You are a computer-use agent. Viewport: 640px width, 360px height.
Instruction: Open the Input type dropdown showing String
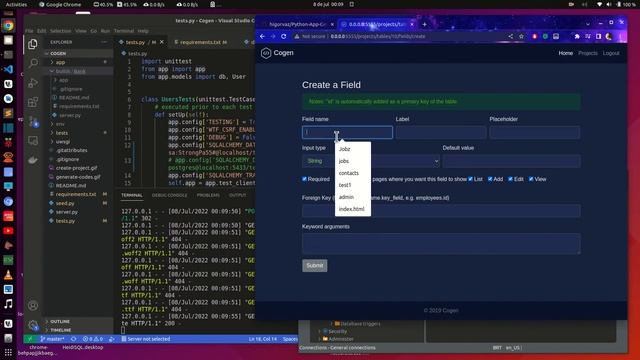click(x=371, y=161)
